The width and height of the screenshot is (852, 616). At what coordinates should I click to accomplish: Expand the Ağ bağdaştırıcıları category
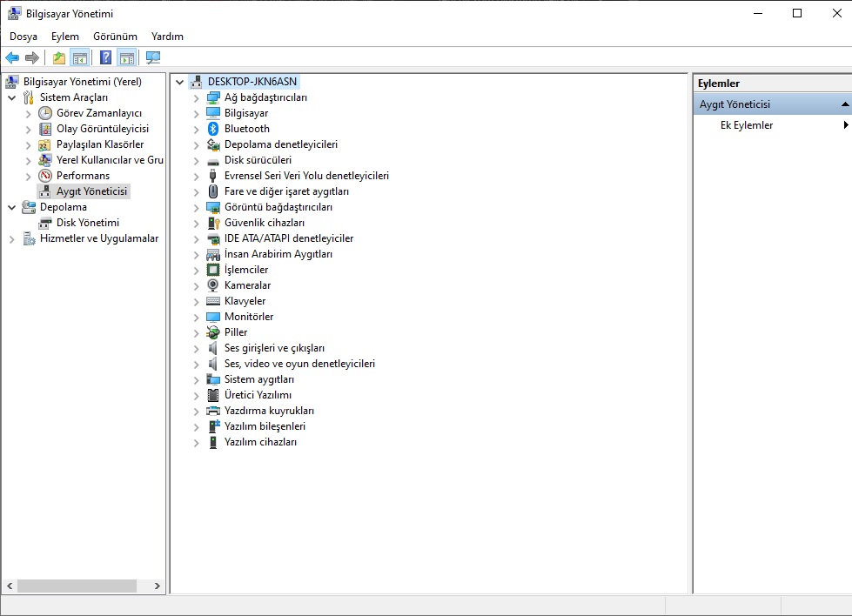[196, 98]
